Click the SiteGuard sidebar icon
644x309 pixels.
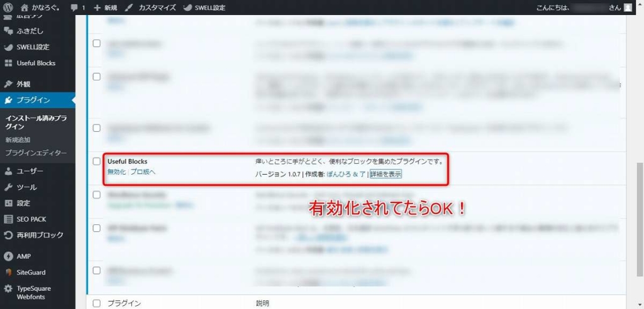pos(8,273)
